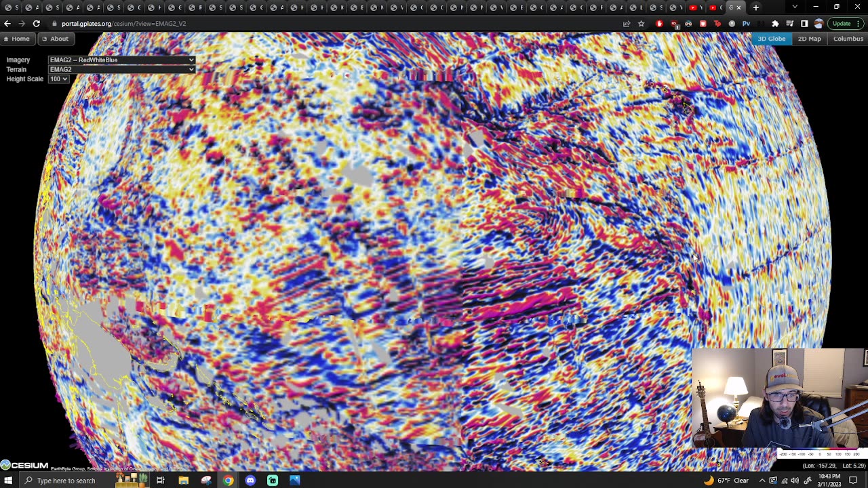This screenshot has width=868, height=488.
Task: Bookmark this page with star icon
Action: (x=641, y=24)
